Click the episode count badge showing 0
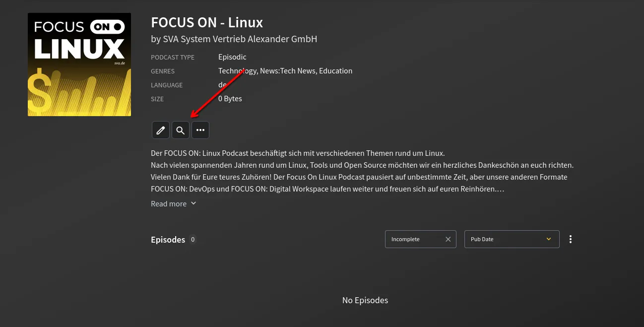The height and width of the screenshot is (327, 644). [193, 239]
